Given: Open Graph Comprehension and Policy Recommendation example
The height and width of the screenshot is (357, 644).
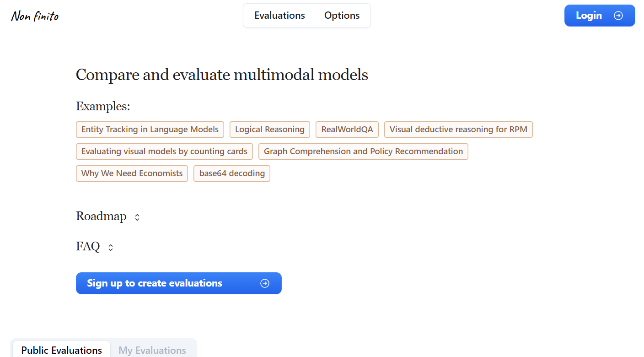Looking at the screenshot, I should pyautogui.click(x=363, y=151).
